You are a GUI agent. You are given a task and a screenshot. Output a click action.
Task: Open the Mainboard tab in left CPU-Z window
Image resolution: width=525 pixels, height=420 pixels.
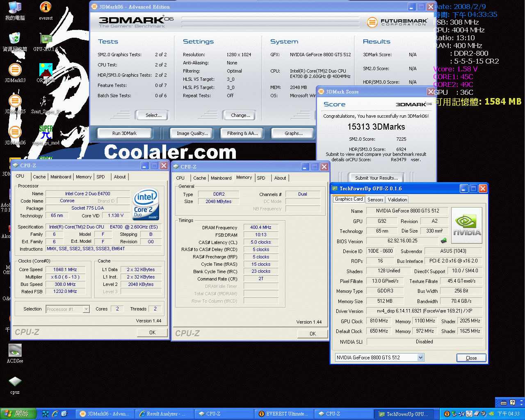pyautogui.click(x=61, y=177)
